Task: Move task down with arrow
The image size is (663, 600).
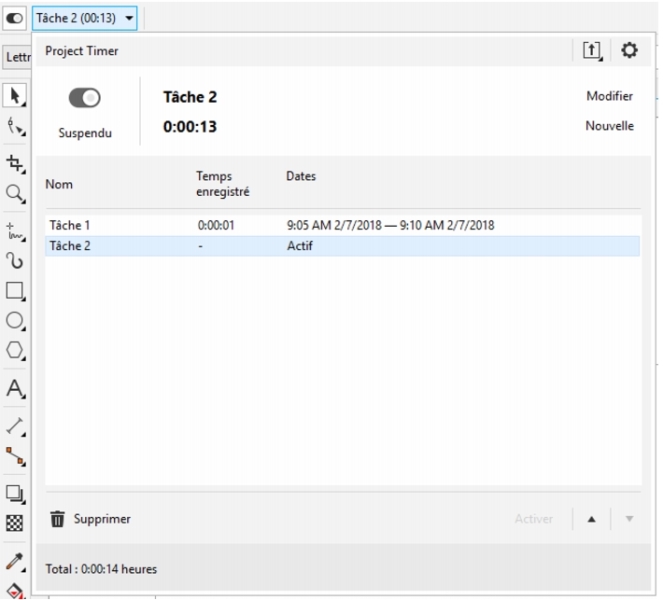Action: click(629, 519)
